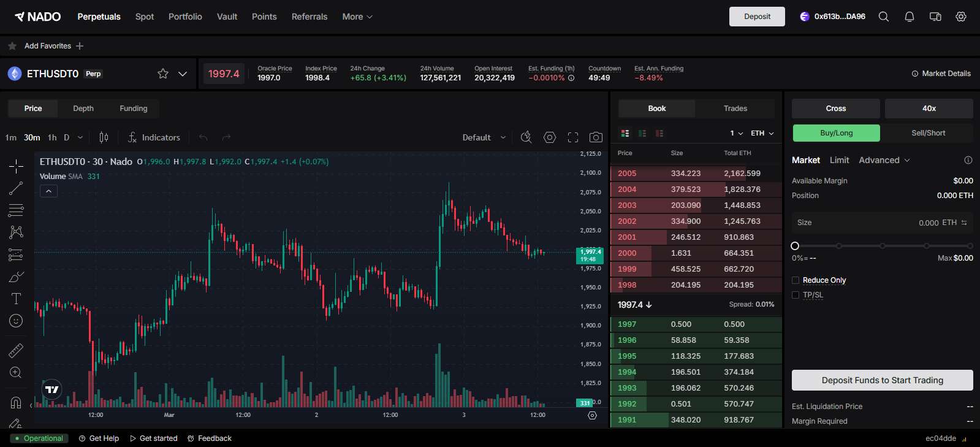980x447 pixels.
Task: Switch to the Depth chart tab
Action: click(83, 109)
